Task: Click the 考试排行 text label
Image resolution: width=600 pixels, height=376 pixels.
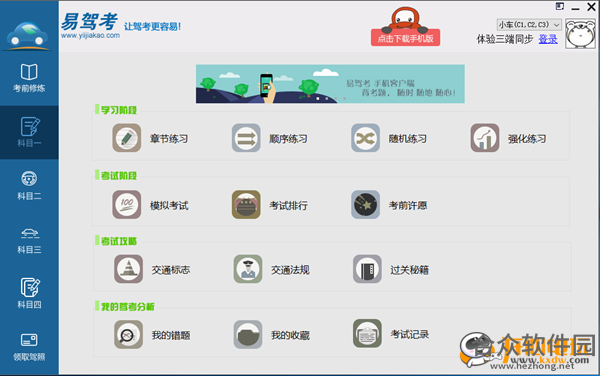Action: click(x=288, y=205)
